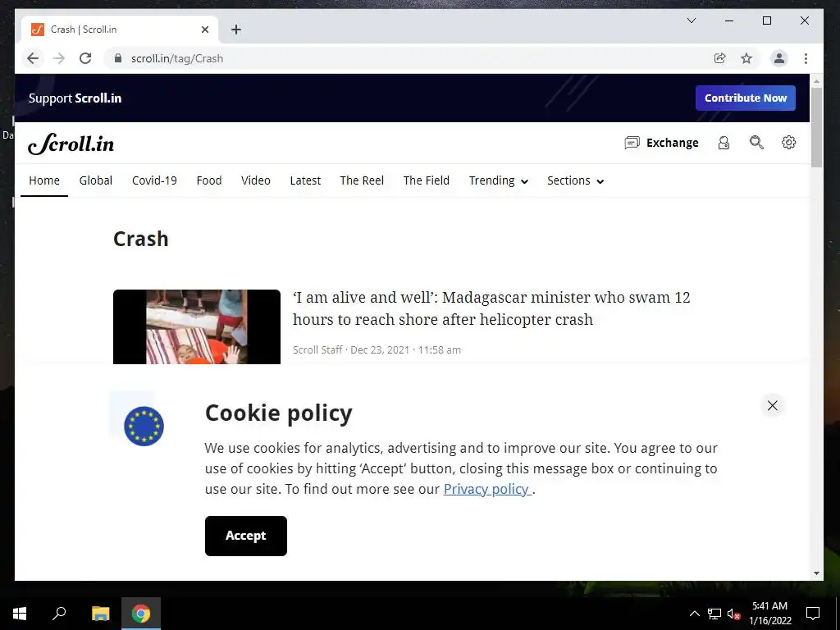Open the Food nav item
The width and height of the screenshot is (840, 630).
tap(209, 180)
